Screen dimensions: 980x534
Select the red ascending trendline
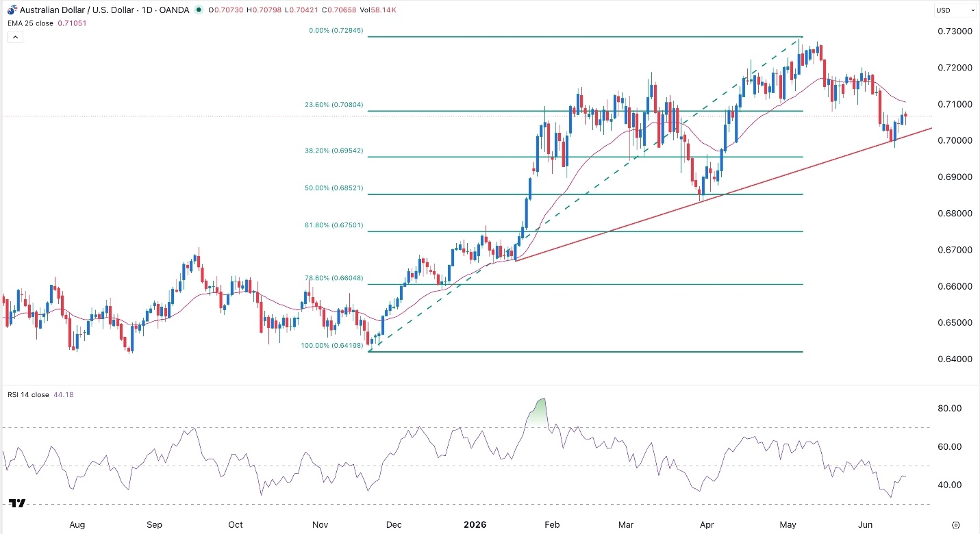tap(723, 194)
